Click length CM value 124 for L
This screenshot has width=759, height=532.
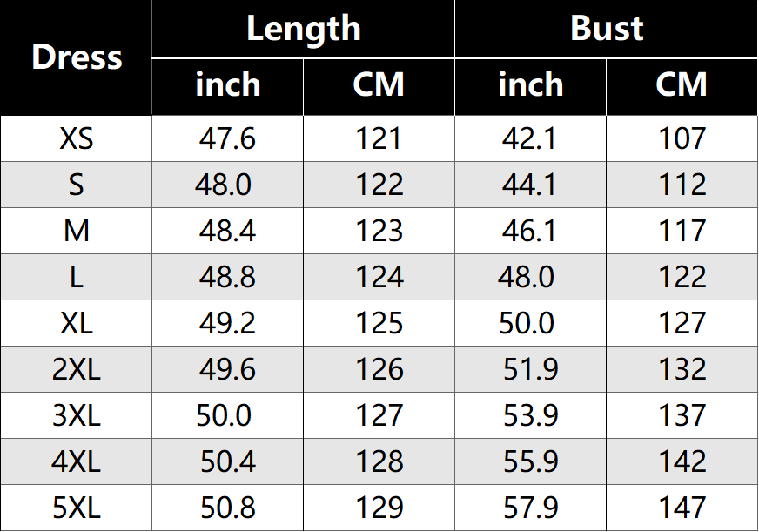click(379, 277)
